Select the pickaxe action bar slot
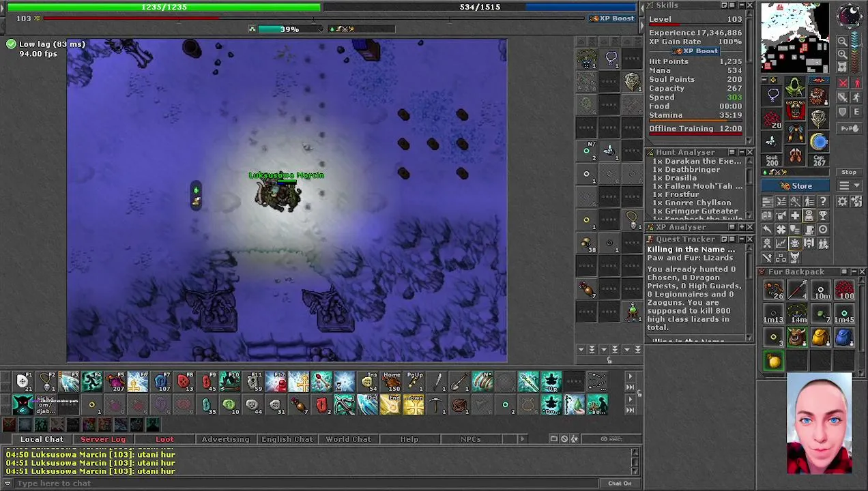Image resolution: width=868 pixels, height=491 pixels. [436, 404]
